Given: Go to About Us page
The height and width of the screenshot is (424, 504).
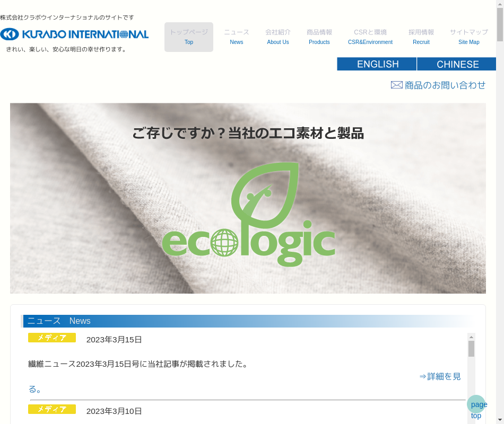Looking at the screenshot, I should click(x=277, y=37).
